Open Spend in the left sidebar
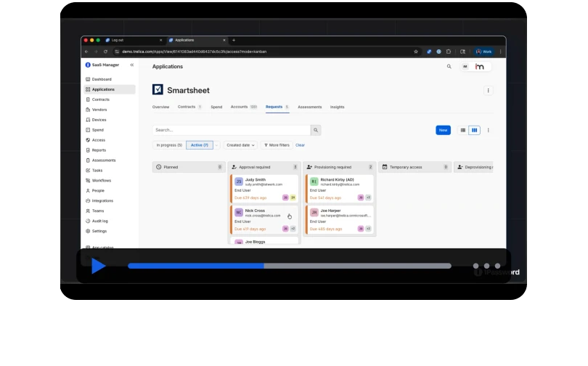588x366 pixels. 97,130
